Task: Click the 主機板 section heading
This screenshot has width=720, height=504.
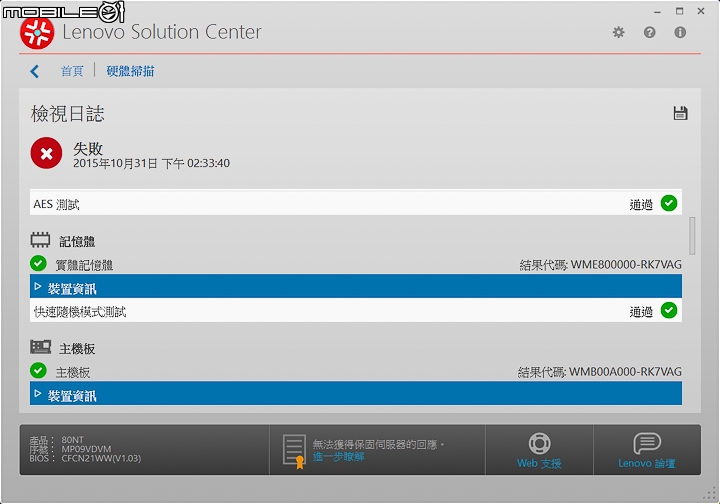Action: point(77,348)
